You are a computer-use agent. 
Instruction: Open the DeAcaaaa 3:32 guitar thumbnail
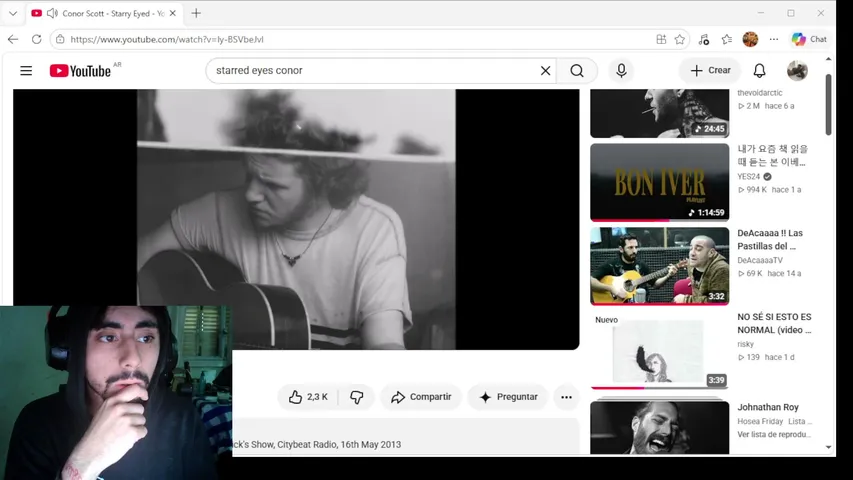point(659,266)
